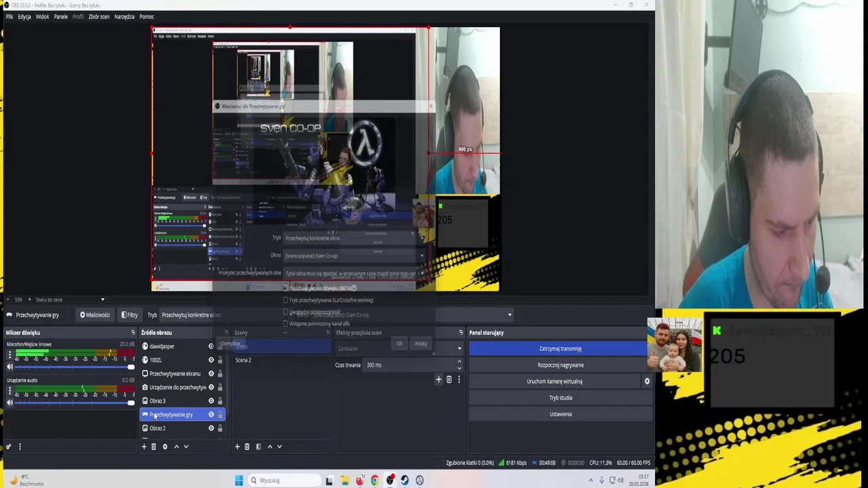Open the Narzędzia menu
The width and height of the screenshot is (868, 488).
[125, 17]
